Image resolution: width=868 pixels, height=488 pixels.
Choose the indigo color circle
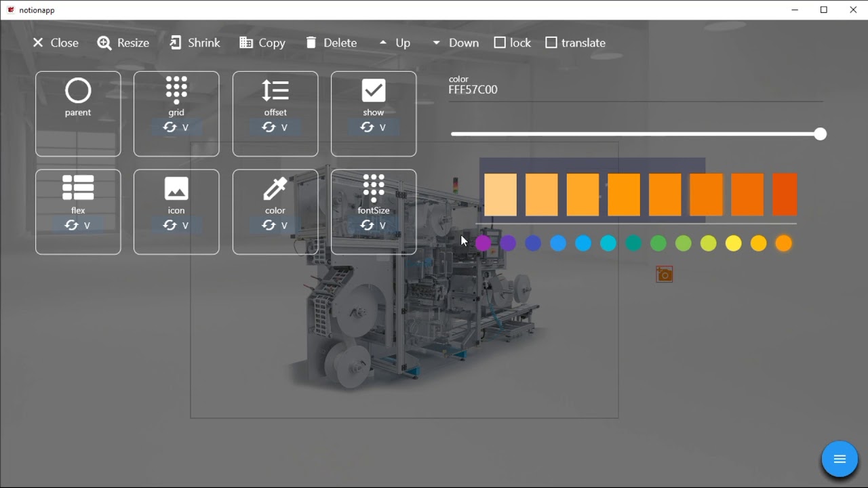[533, 243]
